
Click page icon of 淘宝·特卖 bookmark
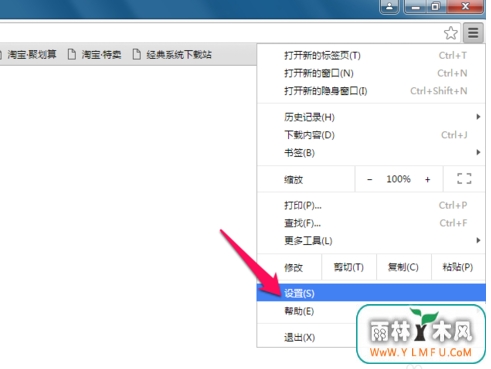tap(71, 54)
